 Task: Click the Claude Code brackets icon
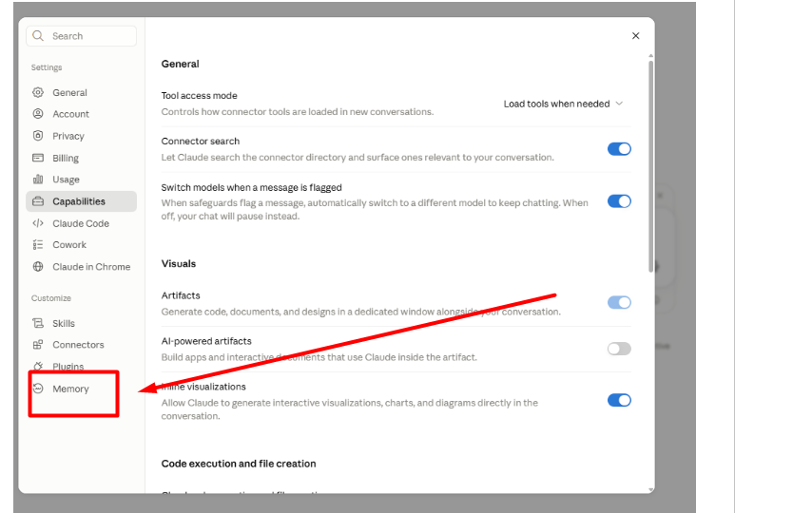pos(38,223)
